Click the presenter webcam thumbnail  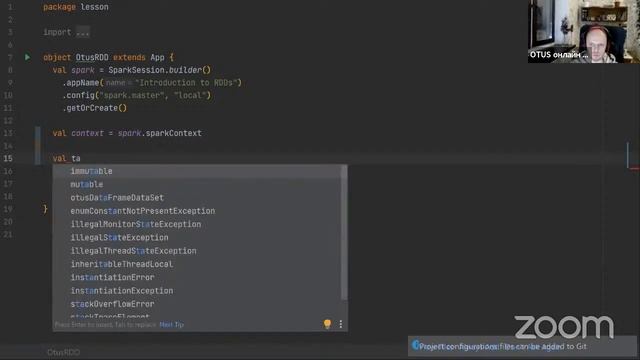[584, 31]
